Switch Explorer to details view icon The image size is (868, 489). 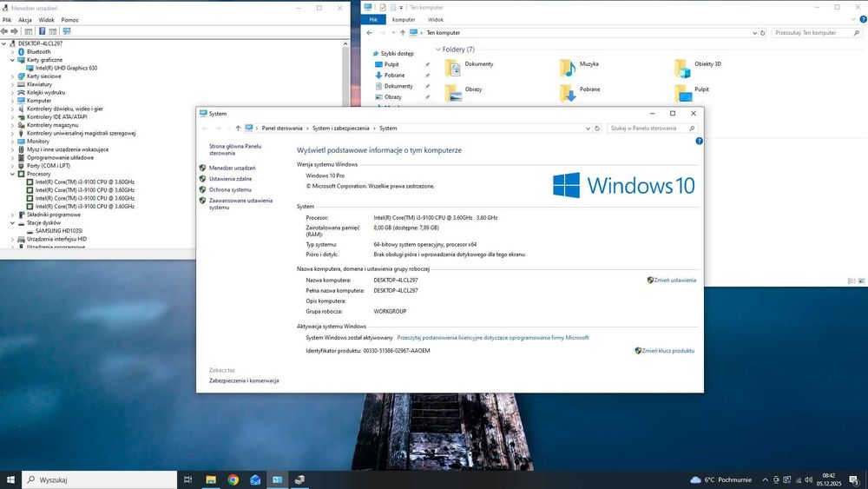click(852, 281)
